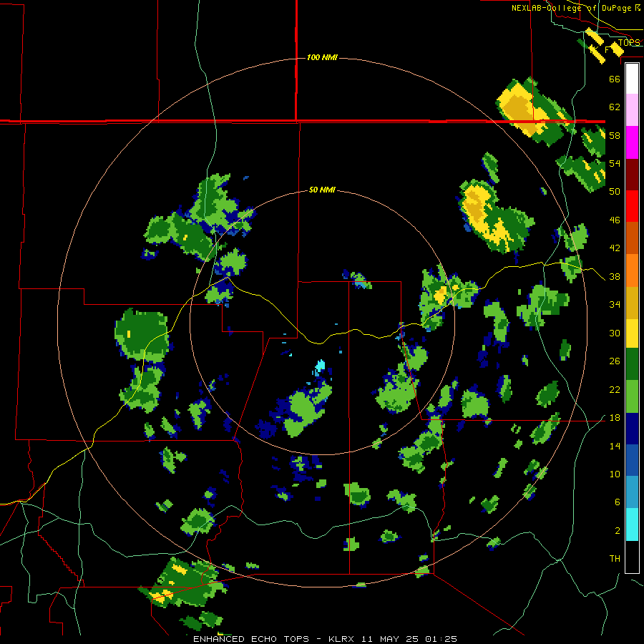Click the legend value '26'
This screenshot has width=644, height=644.
coord(615,361)
